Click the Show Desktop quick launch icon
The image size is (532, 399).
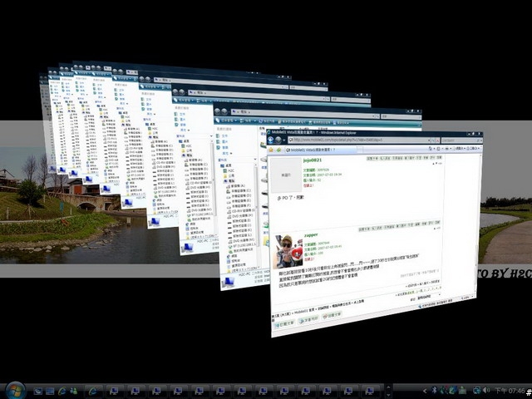tap(37, 392)
